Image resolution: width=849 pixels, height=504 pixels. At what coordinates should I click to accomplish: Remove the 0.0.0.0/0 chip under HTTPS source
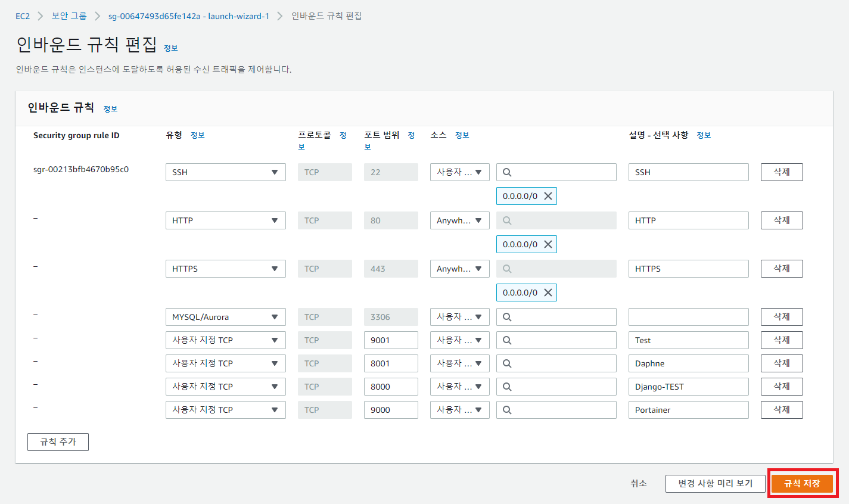point(548,293)
